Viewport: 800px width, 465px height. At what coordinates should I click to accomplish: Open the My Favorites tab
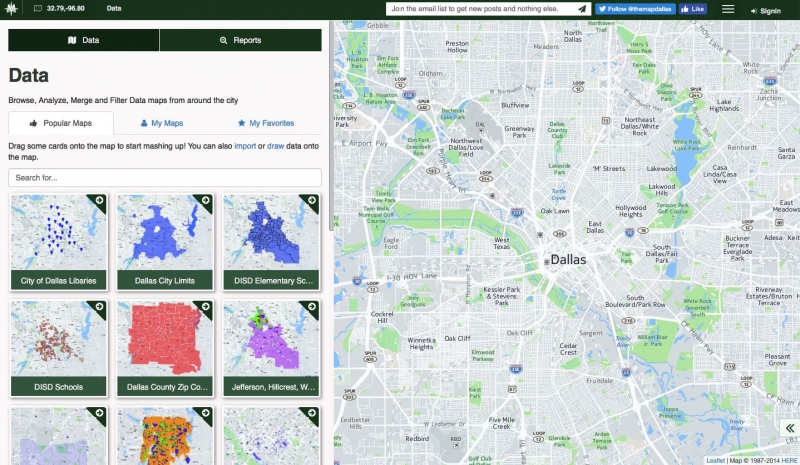tap(266, 123)
